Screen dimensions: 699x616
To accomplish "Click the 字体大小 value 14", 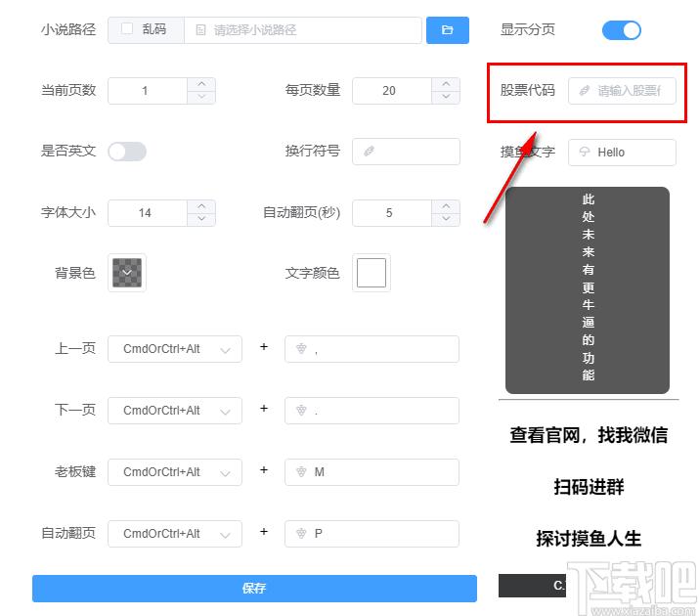I will coord(145,213).
